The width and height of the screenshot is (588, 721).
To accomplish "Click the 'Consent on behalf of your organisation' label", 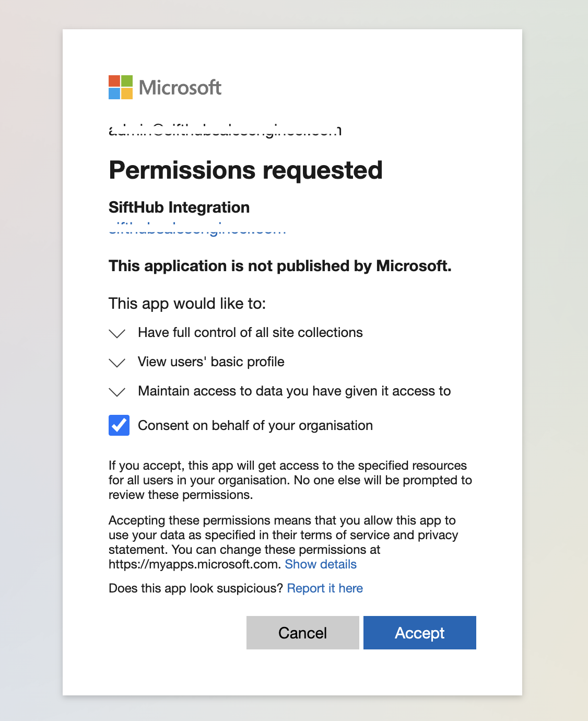I will pyautogui.click(x=255, y=426).
